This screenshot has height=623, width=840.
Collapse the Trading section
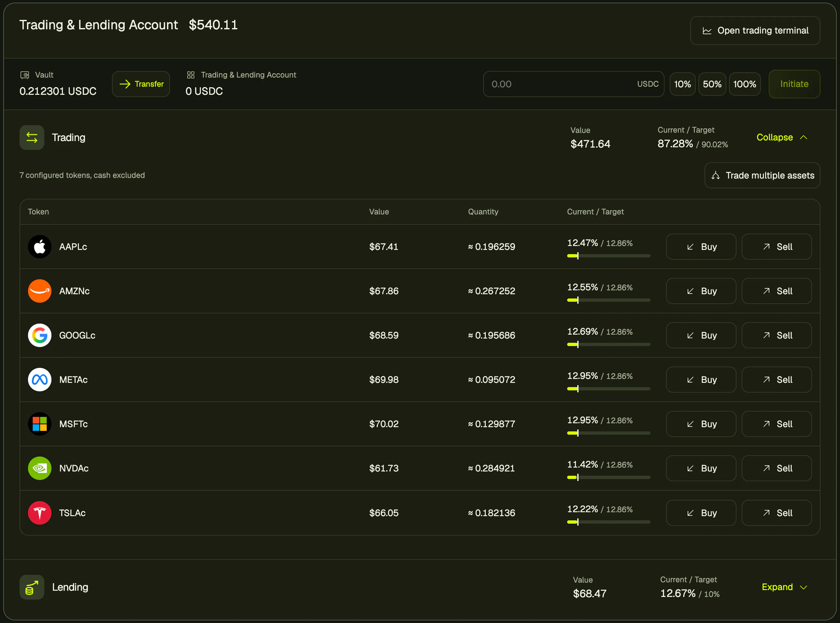(782, 137)
